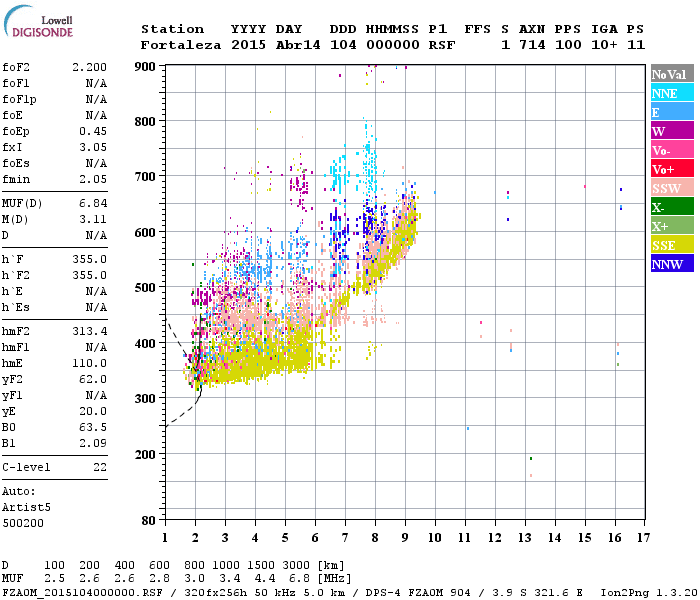Select the W purple legend swatch
This screenshot has height=600, width=700.
click(672, 131)
